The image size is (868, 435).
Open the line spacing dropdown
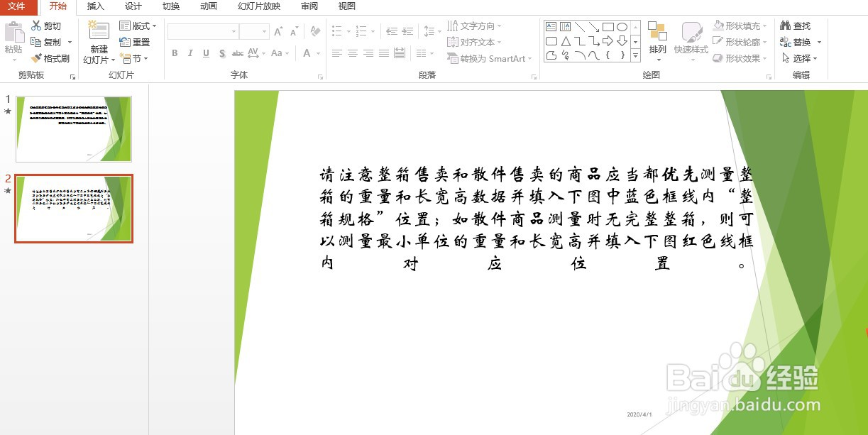coord(432,31)
